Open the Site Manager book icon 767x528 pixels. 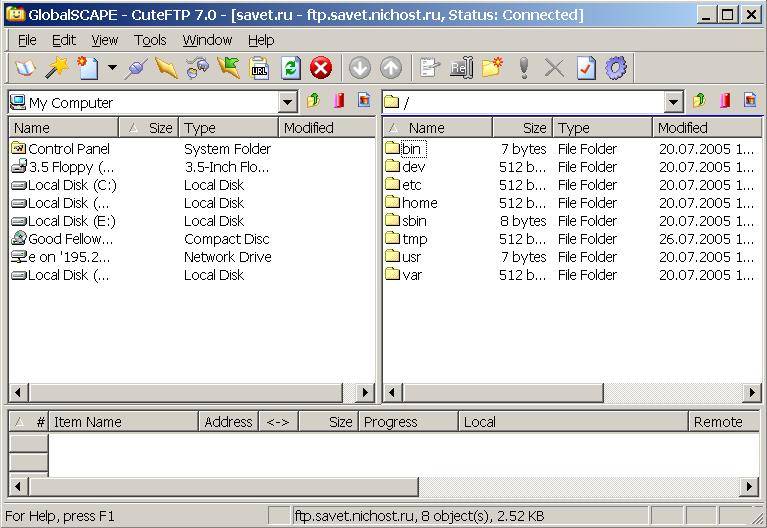25,69
